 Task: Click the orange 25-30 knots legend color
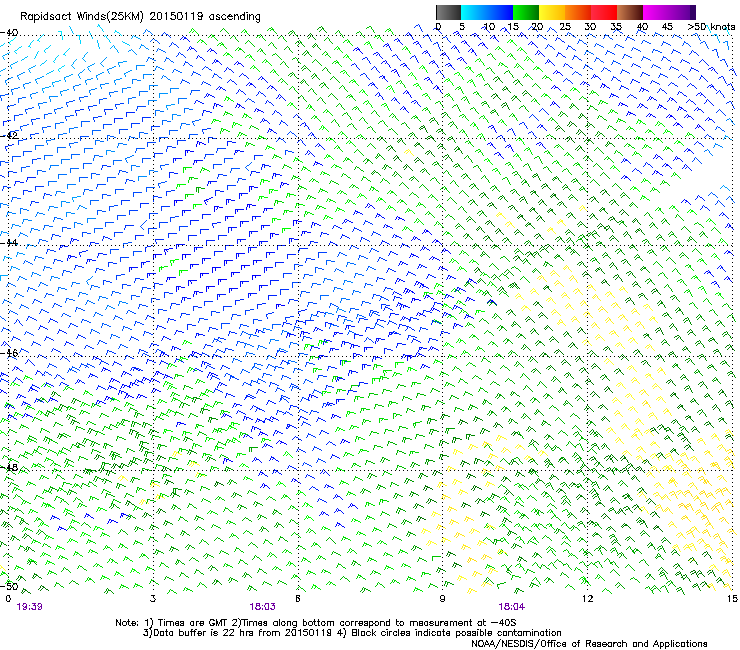tap(578, 12)
